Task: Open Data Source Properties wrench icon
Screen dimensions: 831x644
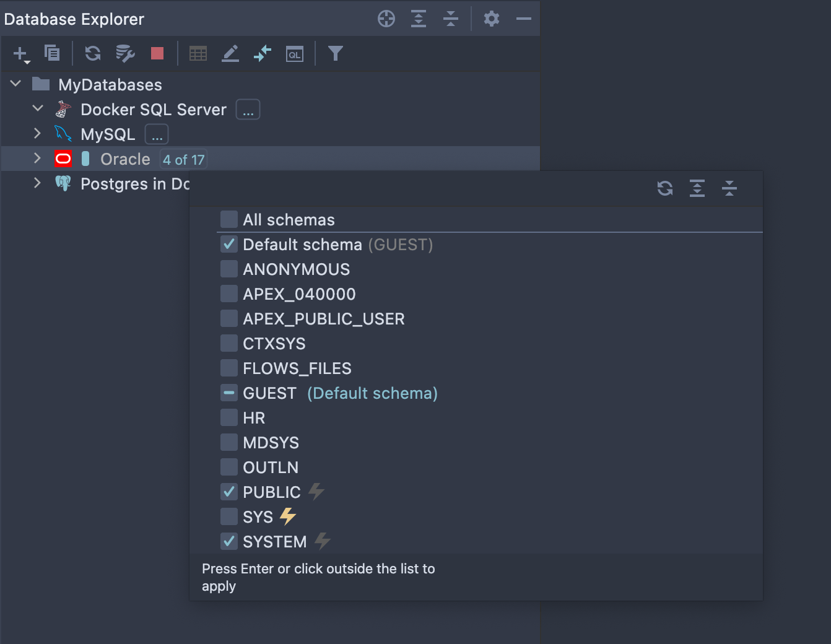Action: click(x=125, y=54)
